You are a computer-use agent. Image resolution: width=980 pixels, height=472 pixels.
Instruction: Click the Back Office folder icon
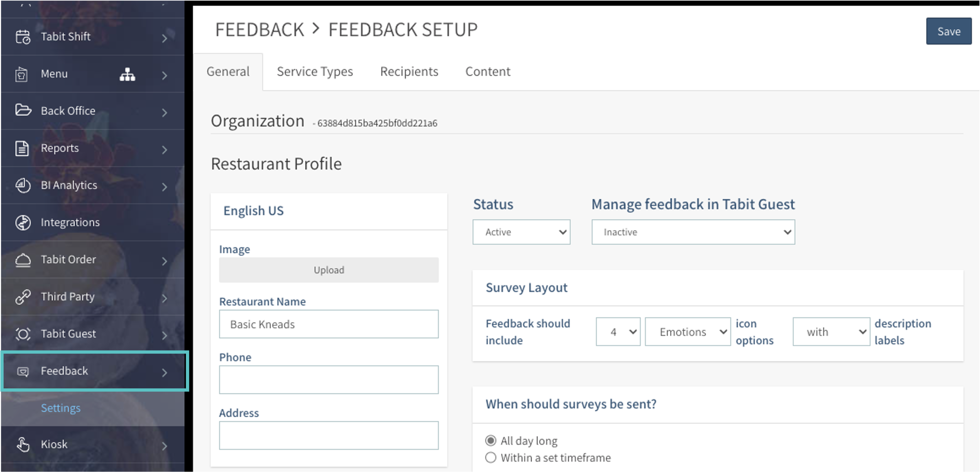23,110
